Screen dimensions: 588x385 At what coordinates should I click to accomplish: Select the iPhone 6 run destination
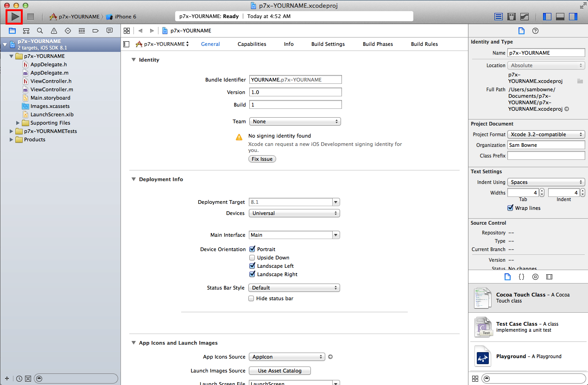(121, 17)
